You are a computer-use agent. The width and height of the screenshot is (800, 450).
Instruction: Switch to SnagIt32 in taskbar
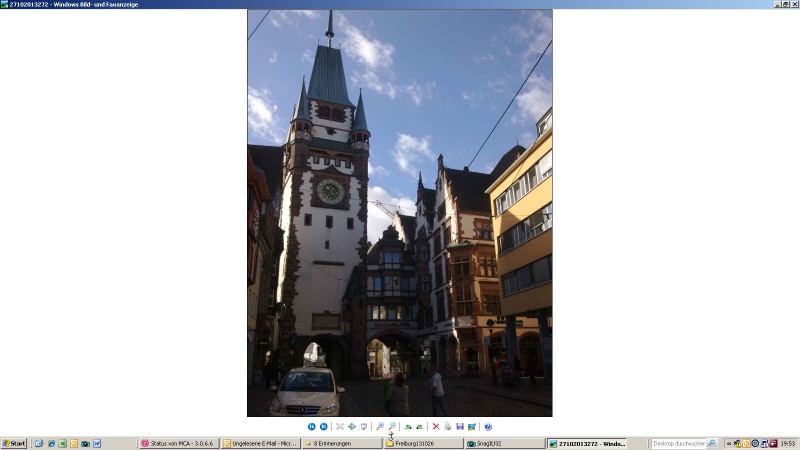(x=503, y=443)
